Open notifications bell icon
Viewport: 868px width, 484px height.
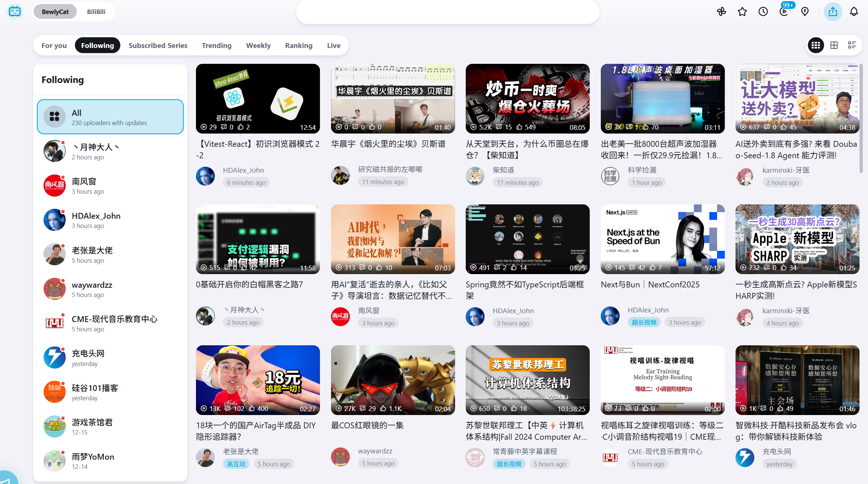(x=854, y=12)
